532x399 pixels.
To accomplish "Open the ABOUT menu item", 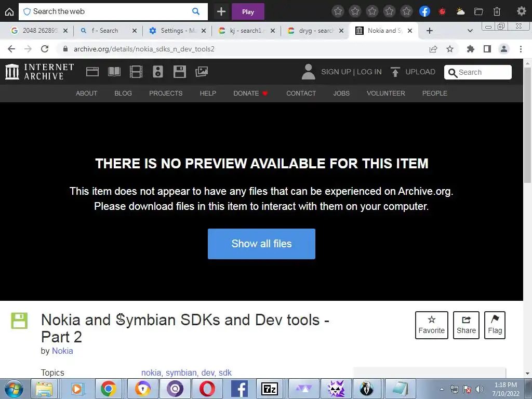I will pos(87,94).
